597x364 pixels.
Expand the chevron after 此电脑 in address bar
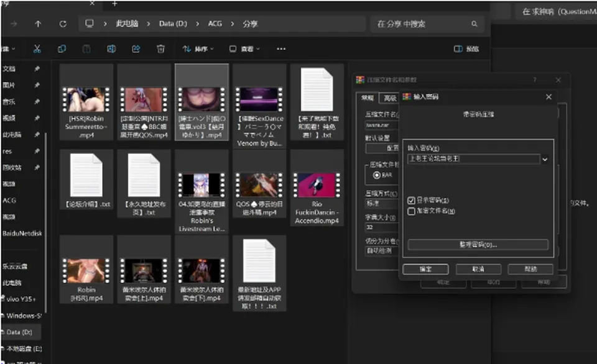pos(149,24)
